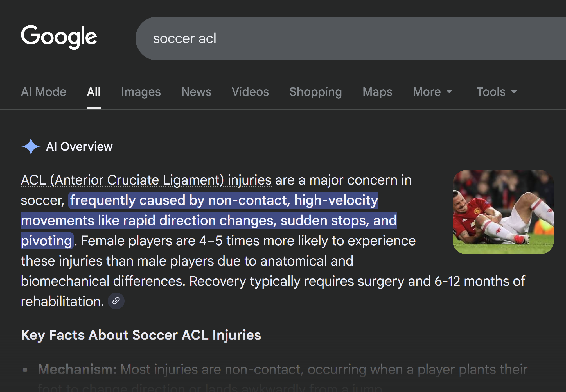Click the Mechanism bullet point text
The width and height of the screenshot is (566, 392).
click(x=281, y=369)
